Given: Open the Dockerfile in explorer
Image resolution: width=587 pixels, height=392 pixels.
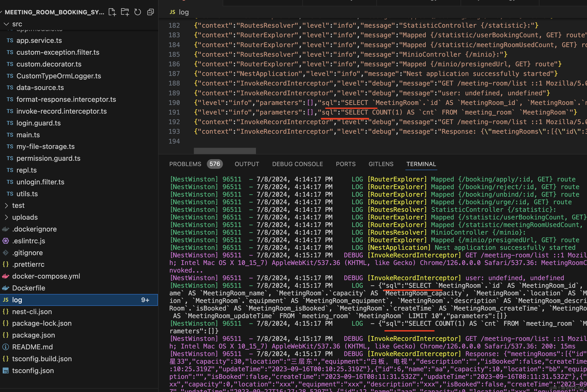Looking at the screenshot, I should 29,288.
